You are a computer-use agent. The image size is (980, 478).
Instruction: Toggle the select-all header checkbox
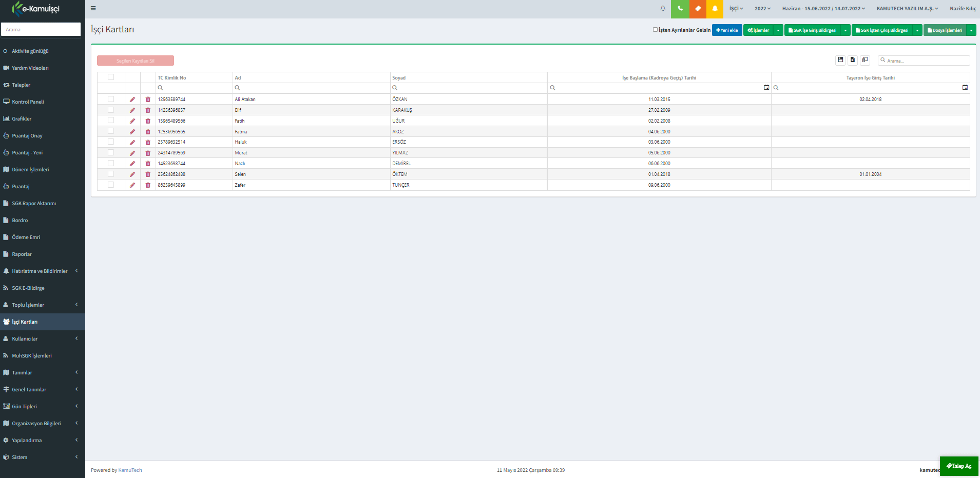click(x=111, y=77)
